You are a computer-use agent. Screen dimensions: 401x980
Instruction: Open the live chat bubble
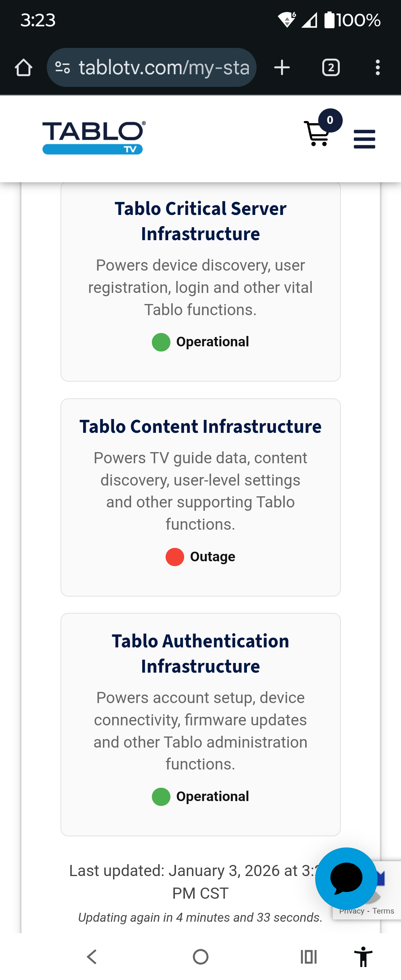coord(346,878)
